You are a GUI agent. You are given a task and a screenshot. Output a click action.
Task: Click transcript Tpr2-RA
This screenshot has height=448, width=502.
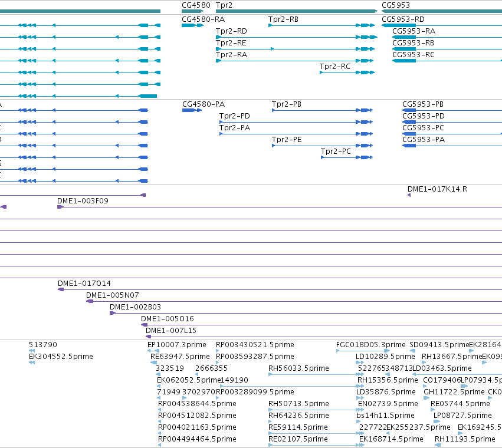pyautogui.click(x=231, y=55)
